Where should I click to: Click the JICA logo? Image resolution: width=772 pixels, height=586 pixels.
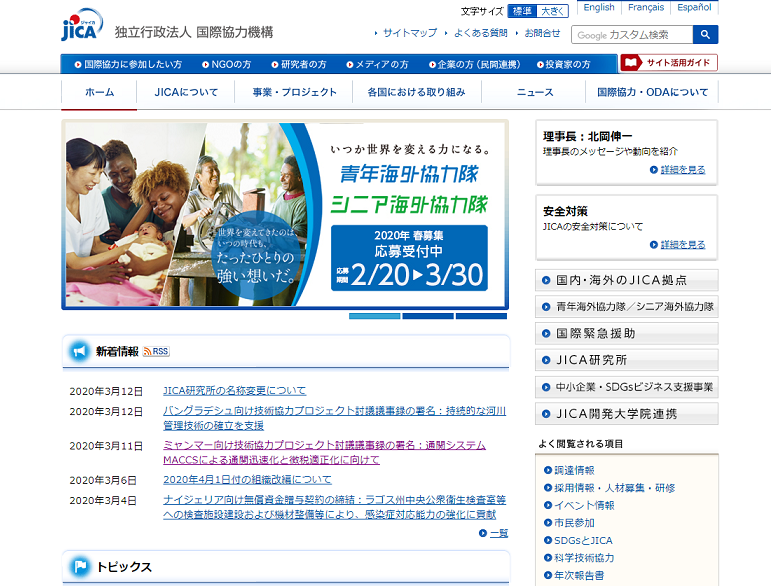(82, 24)
